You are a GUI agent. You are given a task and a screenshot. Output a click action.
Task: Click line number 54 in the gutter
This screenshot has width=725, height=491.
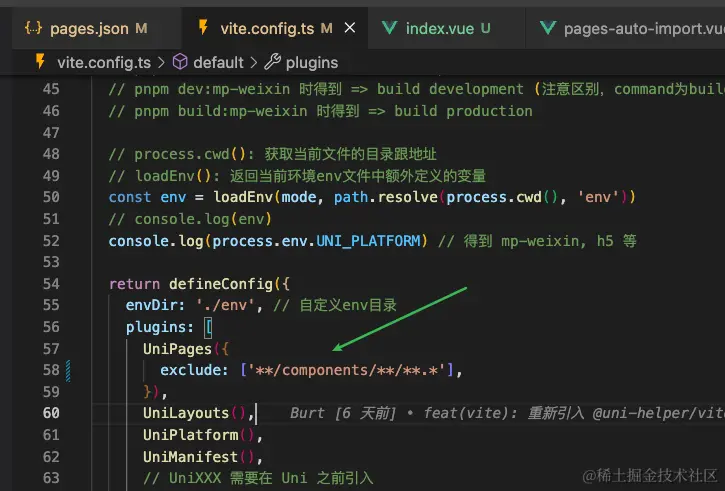point(51,284)
